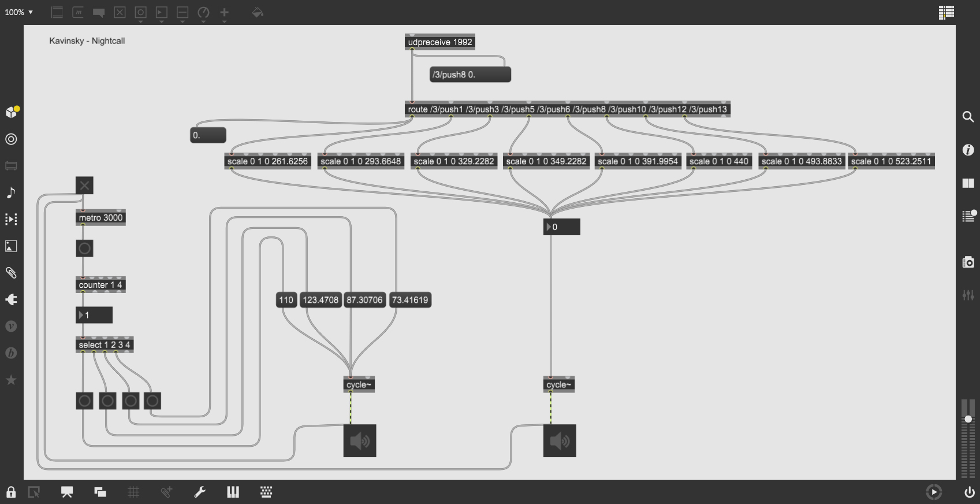Select the left cycle~ object
Image resolution: width=980 pixels, height=504 pixels.
pos(359,385)
